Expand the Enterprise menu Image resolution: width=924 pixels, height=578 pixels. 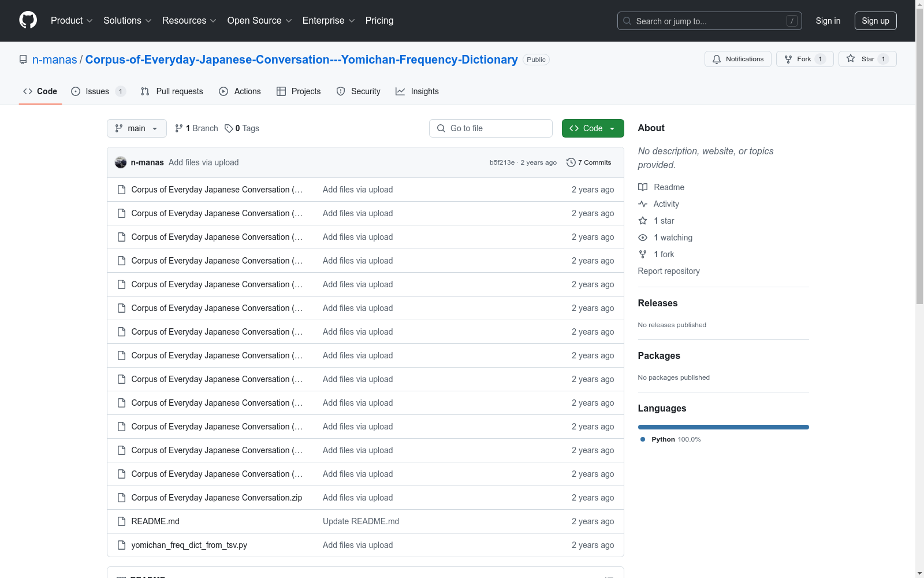[329, 21]
